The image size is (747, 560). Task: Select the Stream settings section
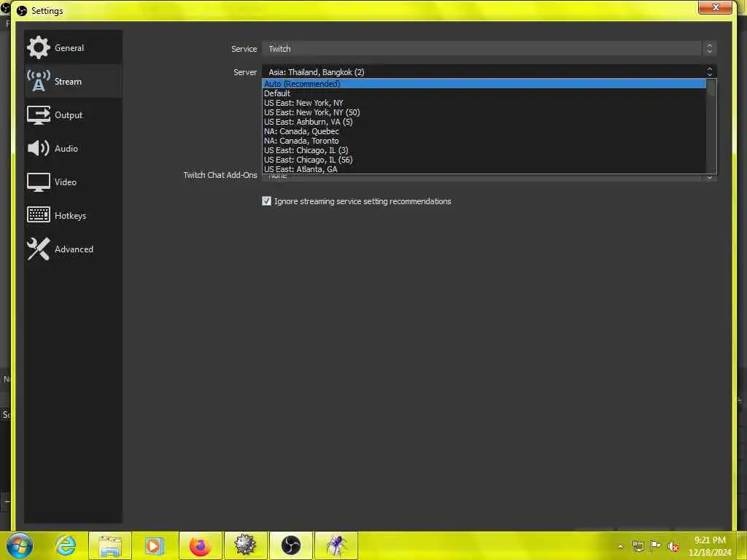click(73, 82)
